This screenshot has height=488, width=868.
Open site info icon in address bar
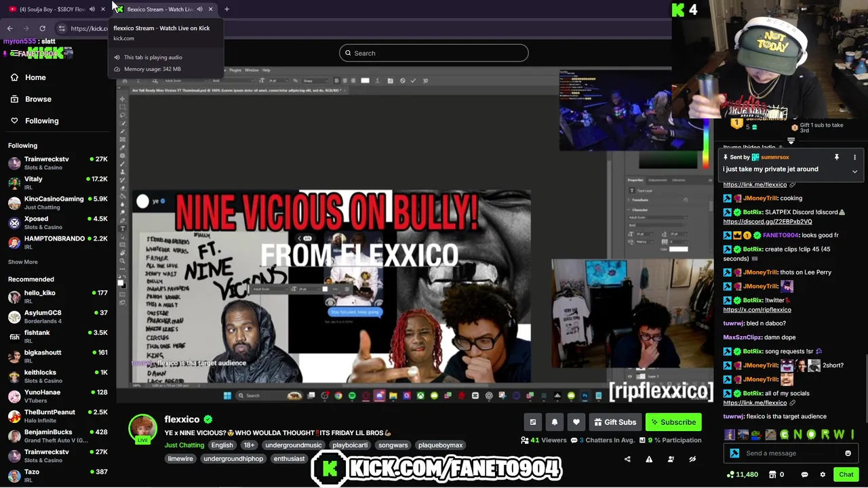pos(62,28)
